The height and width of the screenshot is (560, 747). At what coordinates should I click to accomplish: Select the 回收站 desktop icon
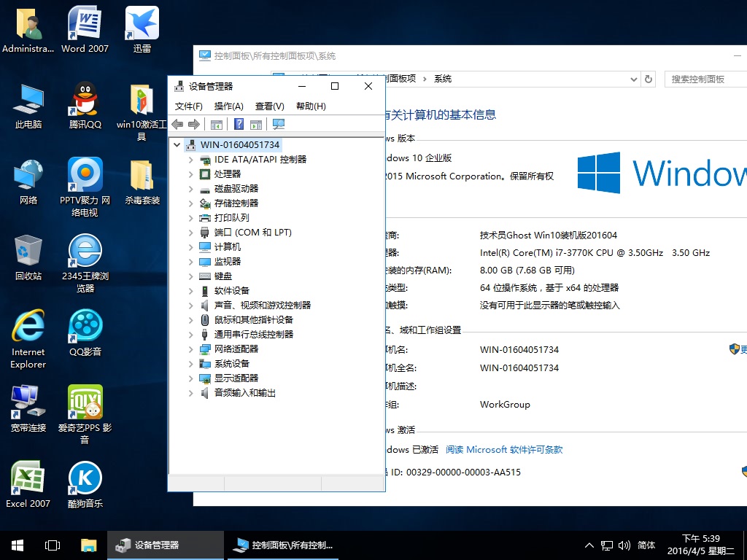pos(28,257)
